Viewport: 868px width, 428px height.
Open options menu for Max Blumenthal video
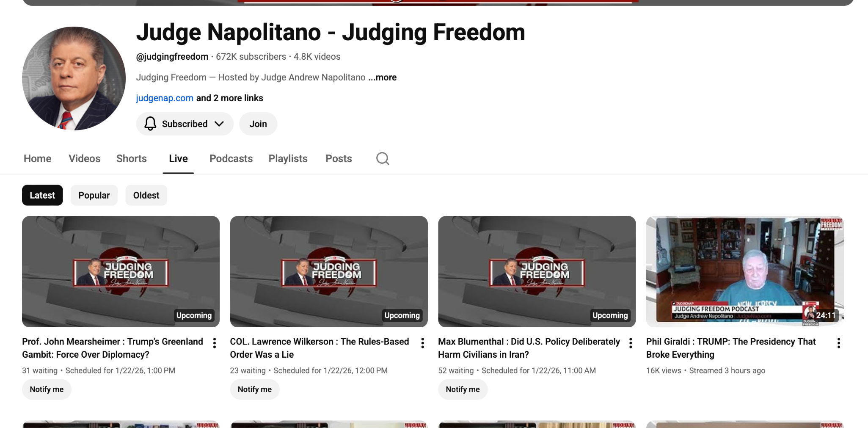click(x=631, y=343)
